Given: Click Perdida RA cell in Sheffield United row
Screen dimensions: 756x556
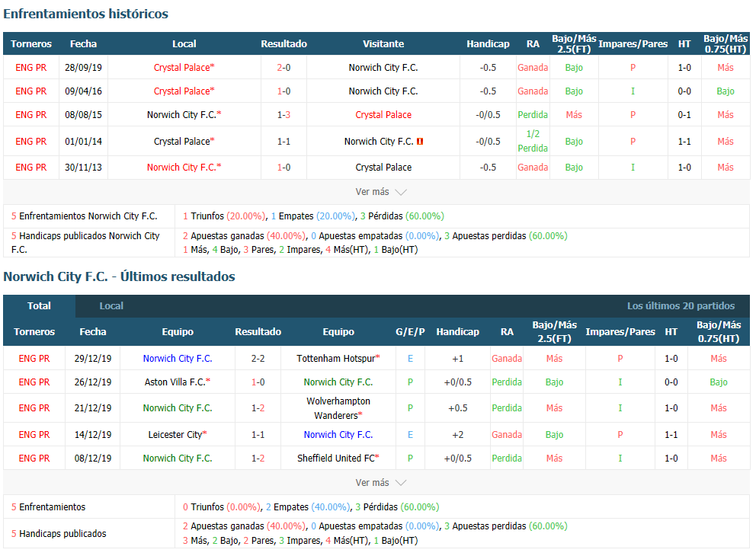Looking at the screenshot, I should [x=507, y=459].
